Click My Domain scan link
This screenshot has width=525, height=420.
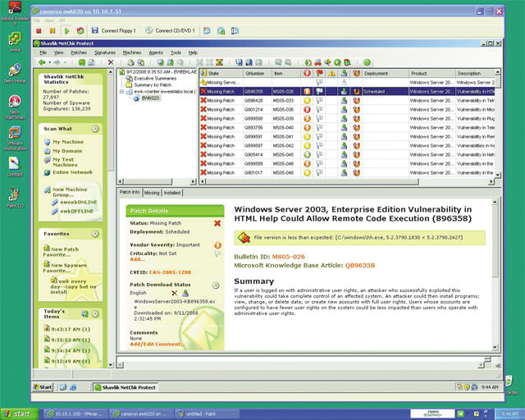(x=67, y=151)
